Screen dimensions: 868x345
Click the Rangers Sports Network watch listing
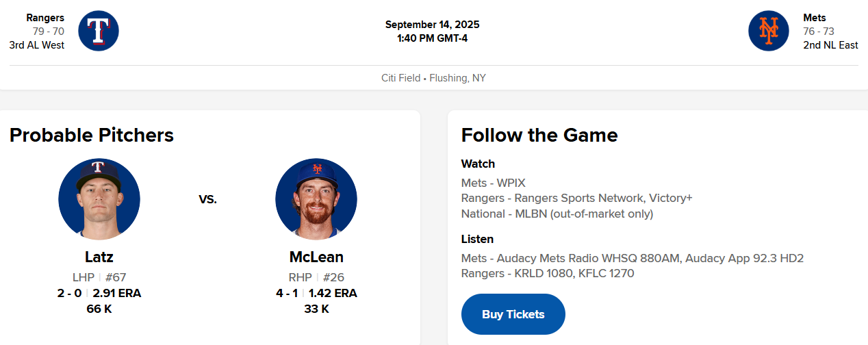tap(576, 198)
